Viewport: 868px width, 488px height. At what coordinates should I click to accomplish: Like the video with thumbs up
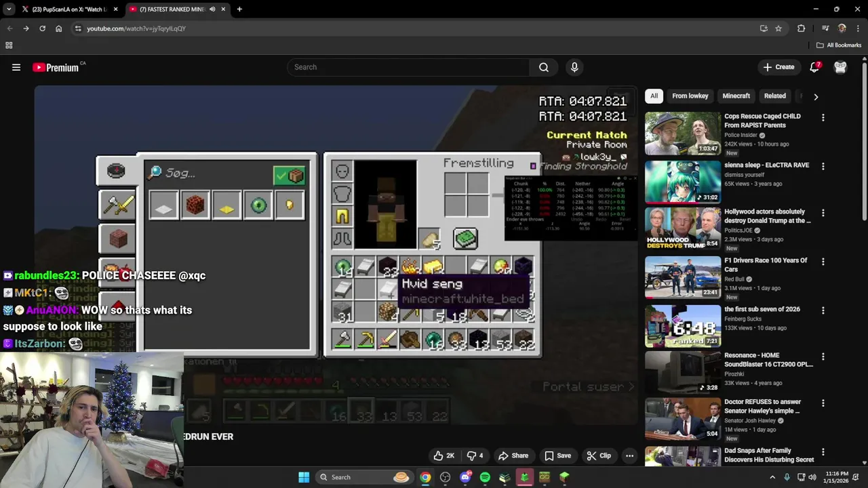(x=443, y=455)
